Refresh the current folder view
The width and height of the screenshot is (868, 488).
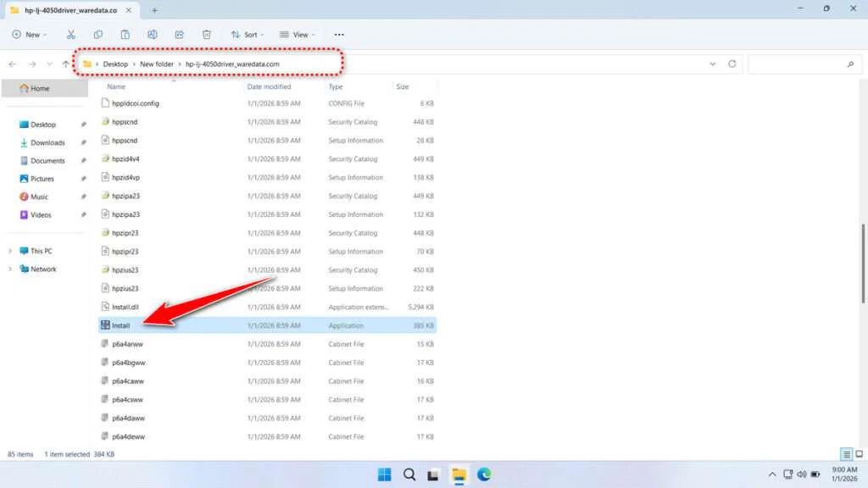click(x=732, y=64)
